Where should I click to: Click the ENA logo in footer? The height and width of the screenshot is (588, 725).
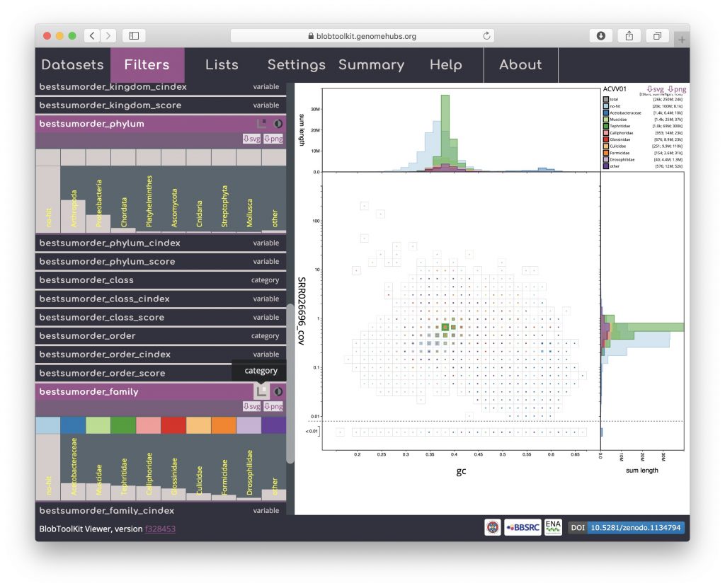coord(553,527)
